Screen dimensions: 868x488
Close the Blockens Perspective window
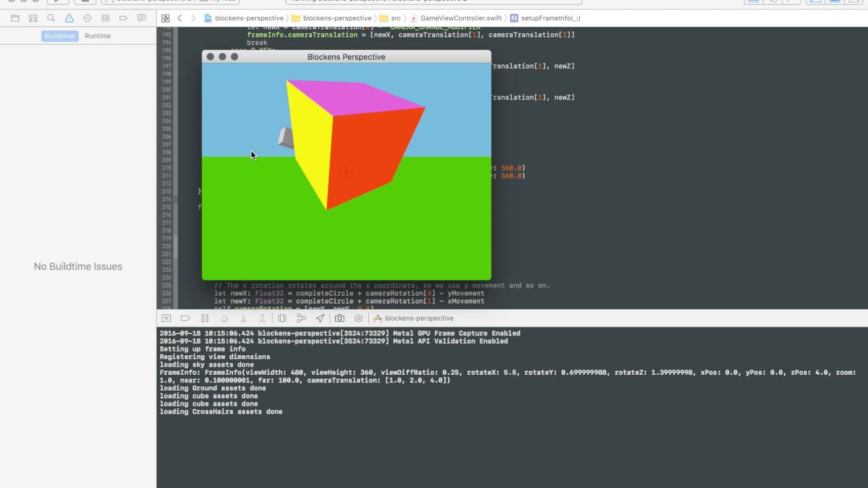tap(210, 57)
